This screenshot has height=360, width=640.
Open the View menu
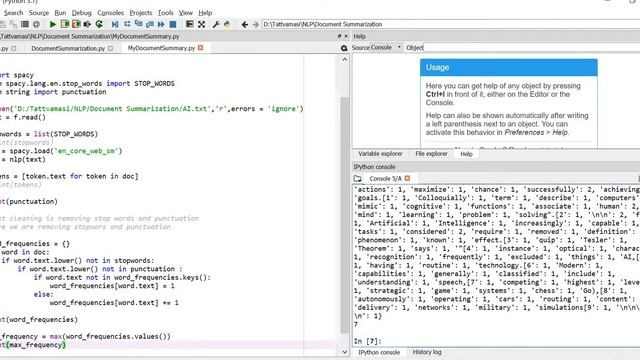186,13
